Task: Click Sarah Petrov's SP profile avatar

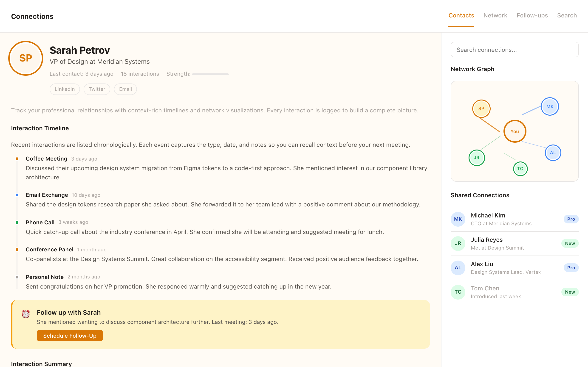Action: (x=26, y=58)
